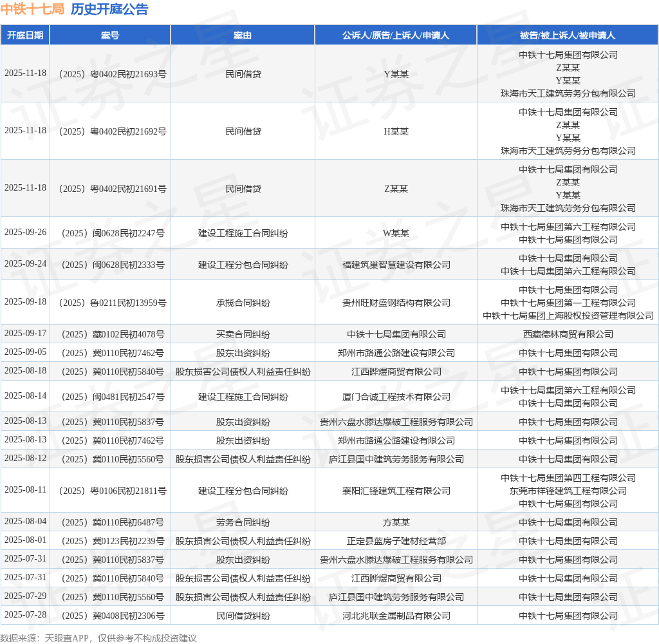Click plaintiff 正定县蓝房子建材经营部
The image size is (659, 644).
pyautogui.click(x=396, y=541)
